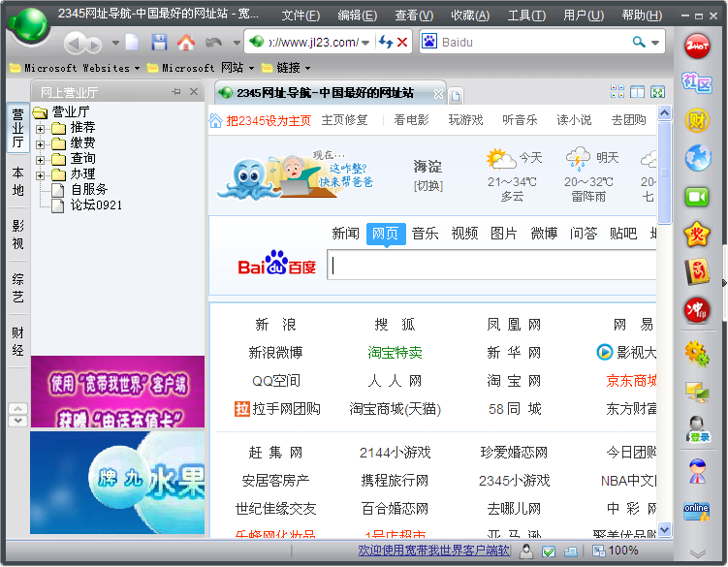Open the red 2HOT sidebar icon
The width and height of the screenshot is (728, 567).
697,44
